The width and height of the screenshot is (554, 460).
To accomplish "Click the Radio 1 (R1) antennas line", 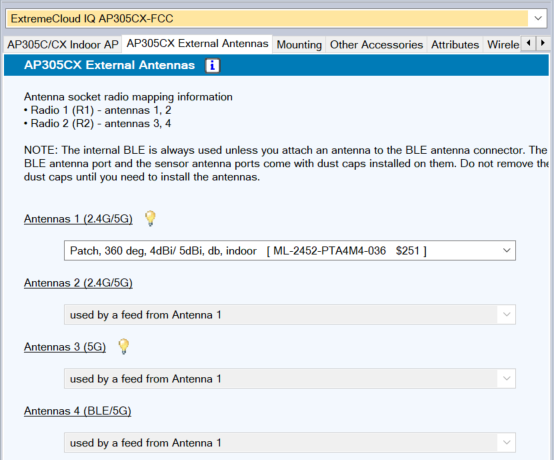I will (x=98, y=110).
